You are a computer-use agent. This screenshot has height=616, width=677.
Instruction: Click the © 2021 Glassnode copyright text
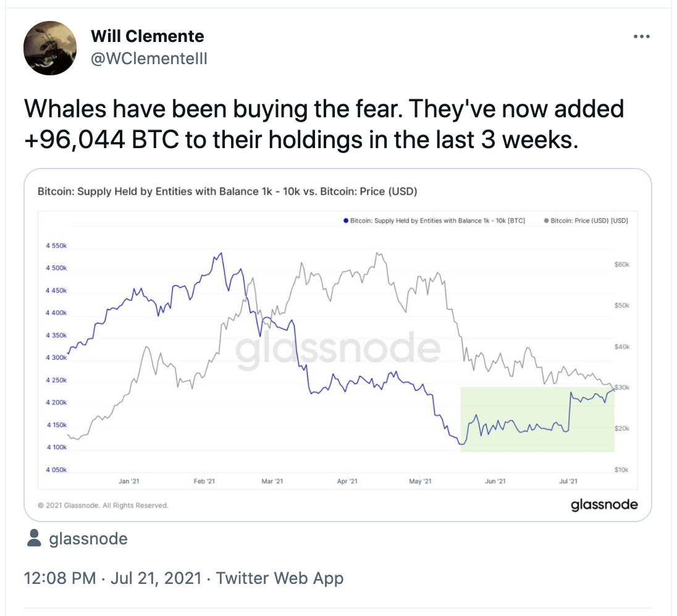pos(103,506)
